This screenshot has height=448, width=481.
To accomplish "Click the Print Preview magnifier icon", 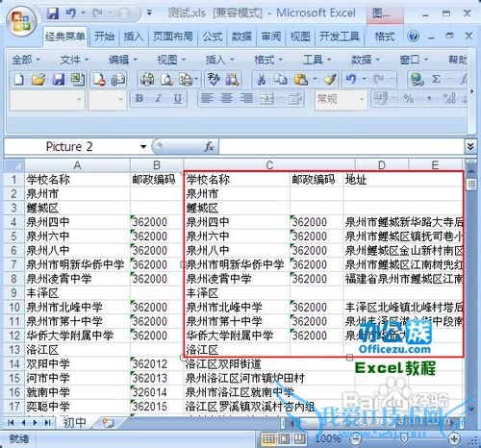I will (166, 80).
